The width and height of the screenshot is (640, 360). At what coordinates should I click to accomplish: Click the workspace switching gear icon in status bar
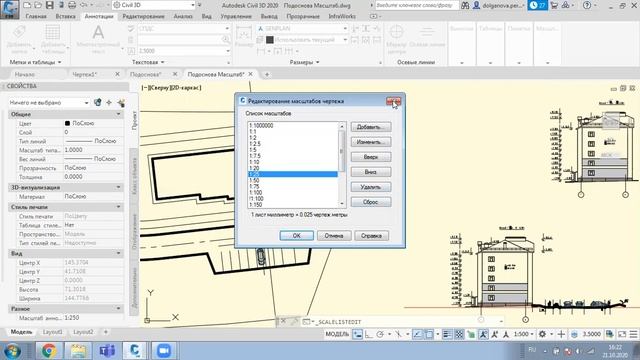click(x=542, y=334)
